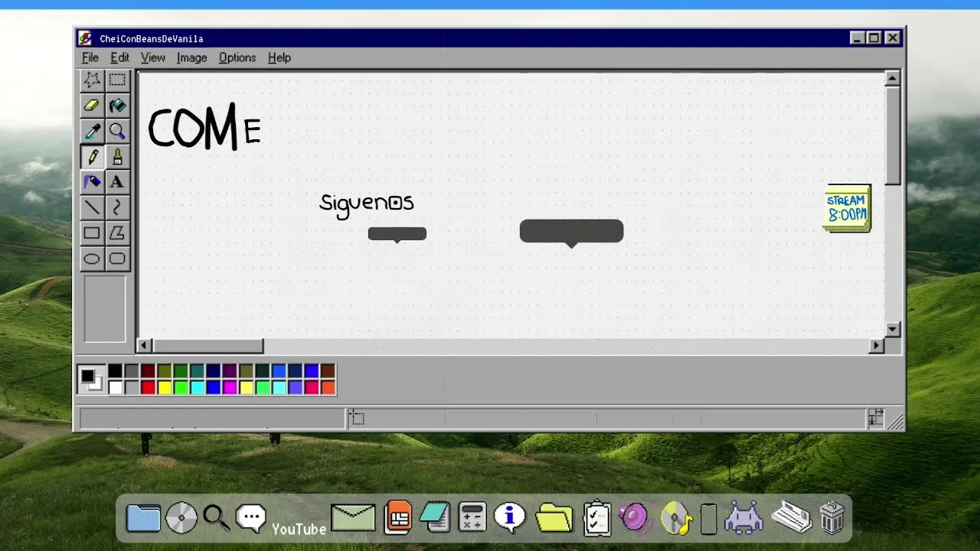Screen dimensions: 980x551
Task: Open the orange news layout dock icon
Action: tap(398, 517)
